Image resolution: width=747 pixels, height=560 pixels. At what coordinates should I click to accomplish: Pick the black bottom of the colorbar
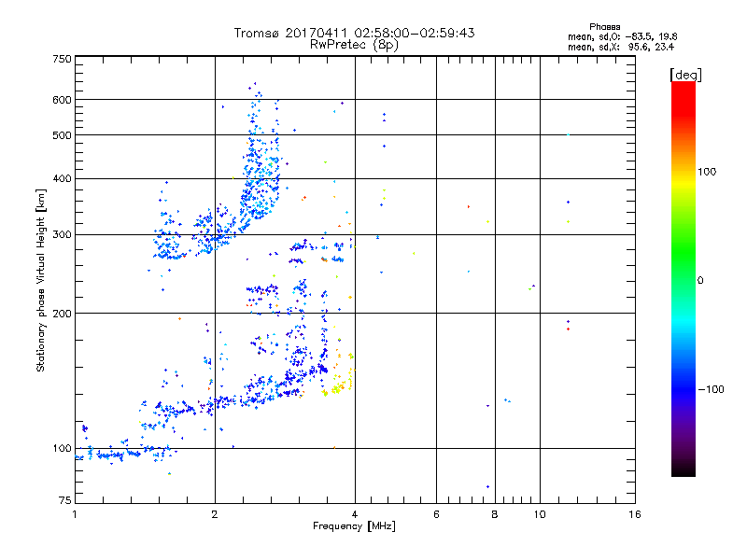[x=684, y=469]
